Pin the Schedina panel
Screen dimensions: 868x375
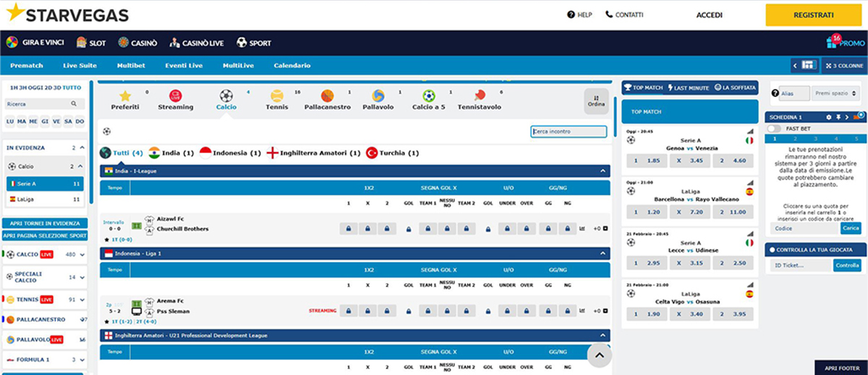[838, 117]
